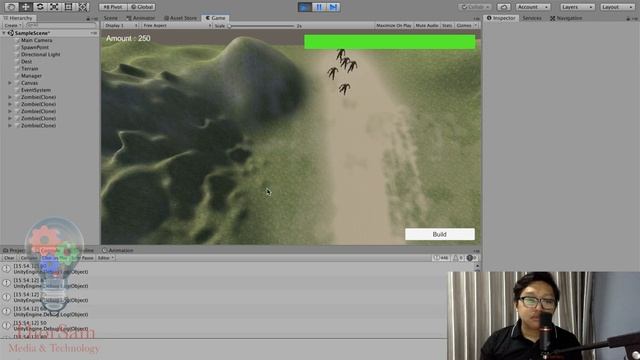Viewport: 640px width, 360px height.
Task: Click the Build button in game
Action: tap(440, 234)
